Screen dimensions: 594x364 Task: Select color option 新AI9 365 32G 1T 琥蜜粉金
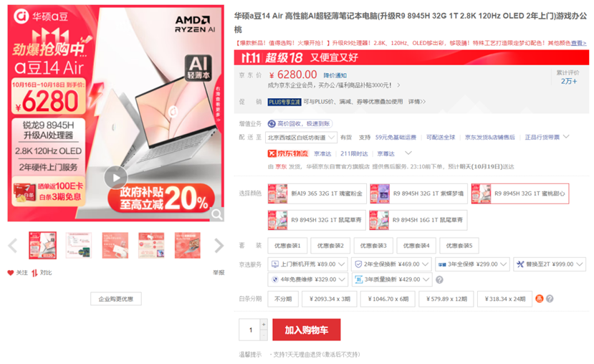pyautogui.click(x=317, y=193)
